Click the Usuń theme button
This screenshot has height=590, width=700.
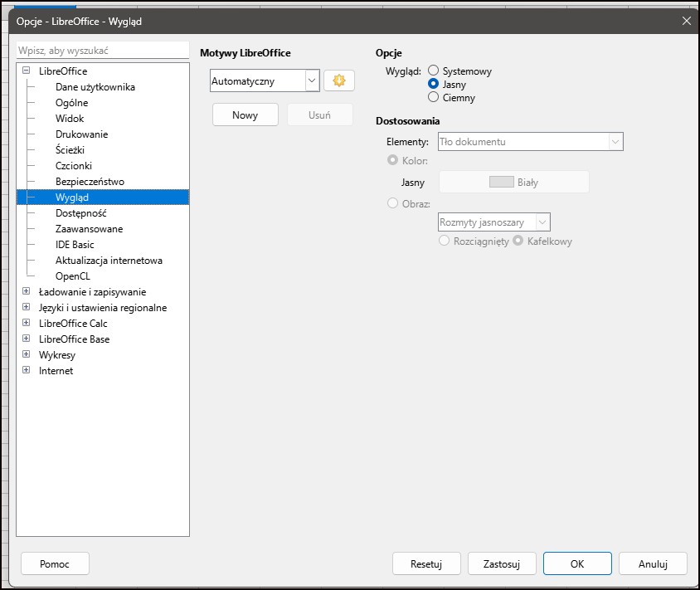(x=319, y=115)
